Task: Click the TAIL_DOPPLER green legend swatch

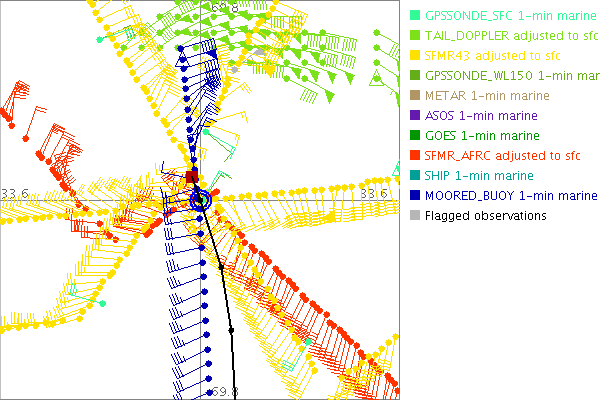Action: pos(414,36)
